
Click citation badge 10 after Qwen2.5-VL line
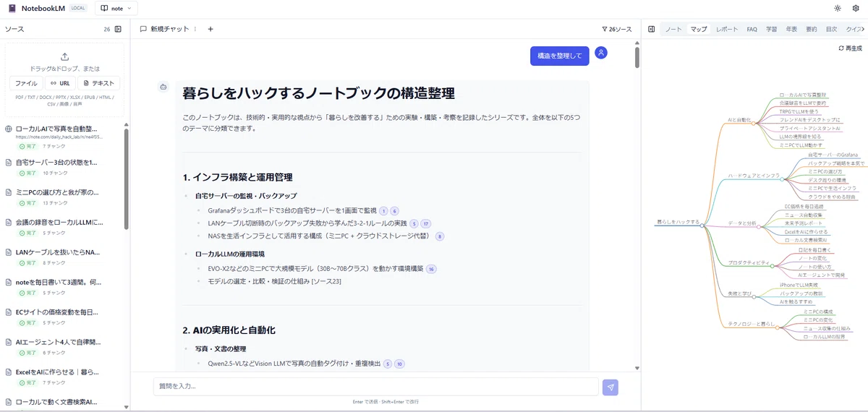click(x=399, y=364)
